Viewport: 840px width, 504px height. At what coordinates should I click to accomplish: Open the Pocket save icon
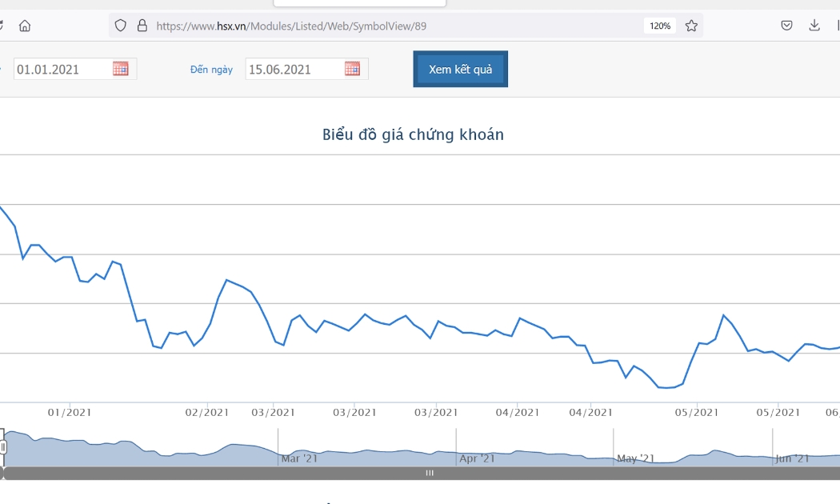coord(786,25)
